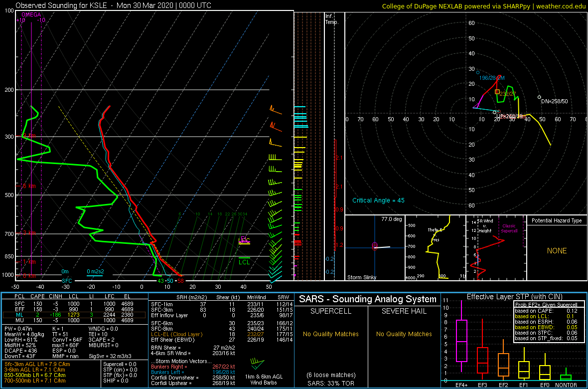Click the LFC/EL marker beside the skew-T

244,241
